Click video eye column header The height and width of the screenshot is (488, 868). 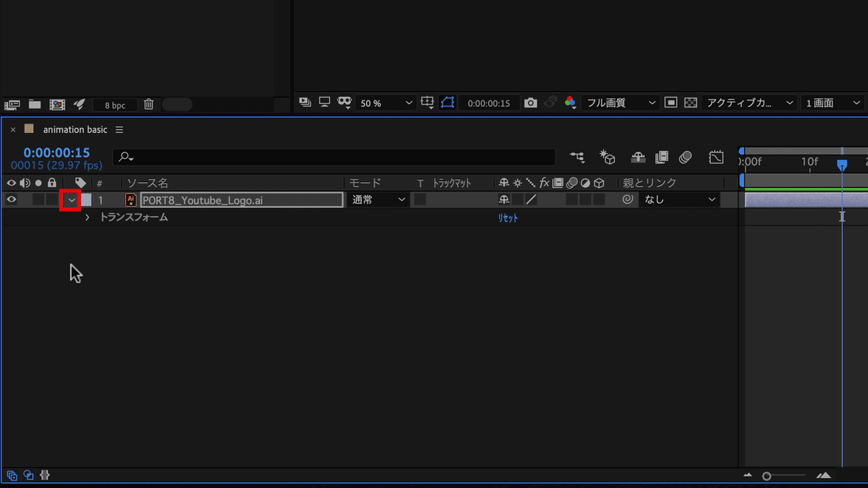point(12,183)
